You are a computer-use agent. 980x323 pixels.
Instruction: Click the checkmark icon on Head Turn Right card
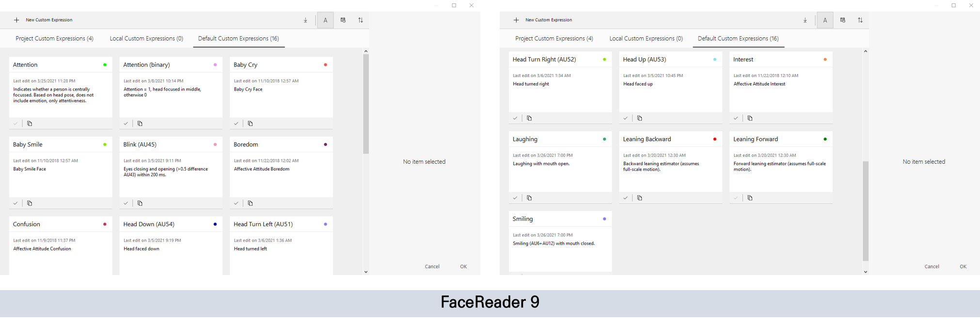(515, 118)
